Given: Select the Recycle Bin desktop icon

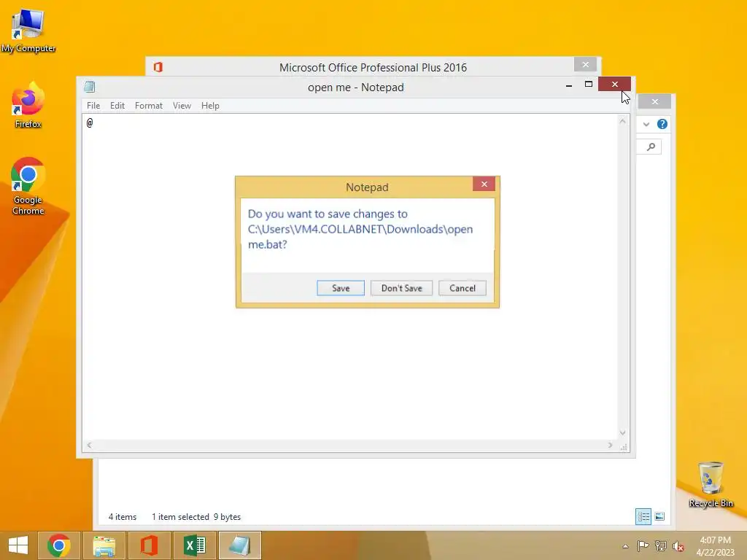Looking at the screenshot, I should 711,485.
